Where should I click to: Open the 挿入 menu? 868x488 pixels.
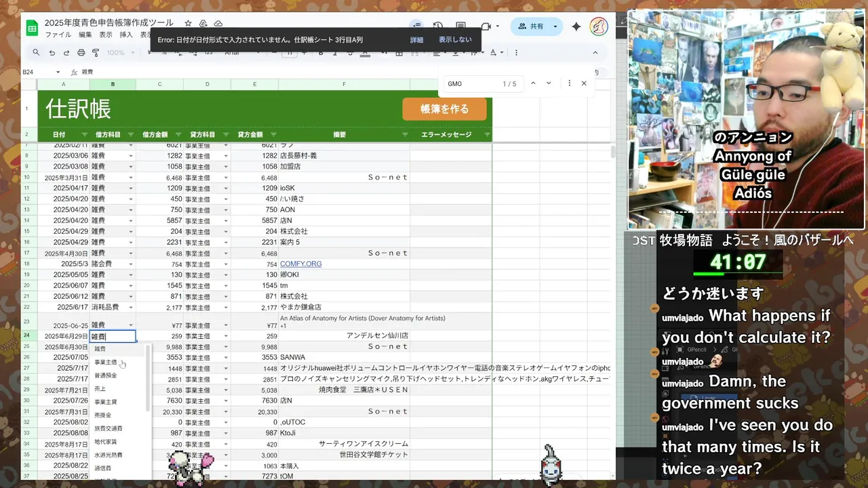pyautogui.click(x=126, y=35)
